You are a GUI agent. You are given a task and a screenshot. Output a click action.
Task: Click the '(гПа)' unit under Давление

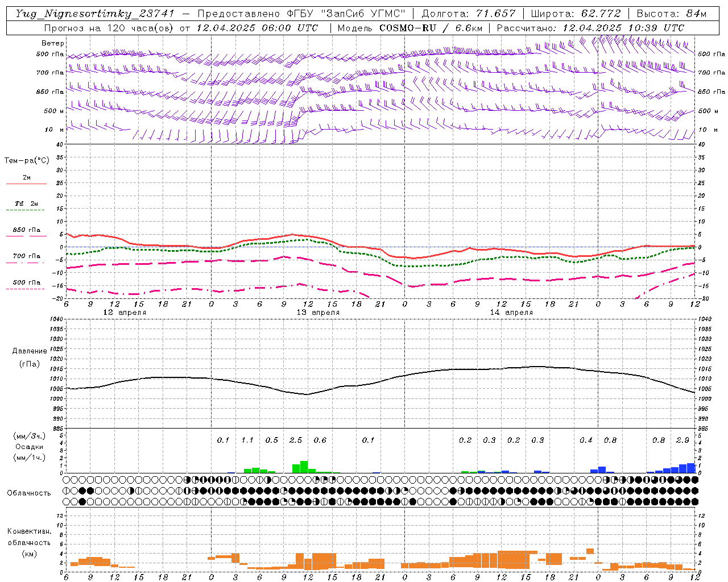click(30, 364)
